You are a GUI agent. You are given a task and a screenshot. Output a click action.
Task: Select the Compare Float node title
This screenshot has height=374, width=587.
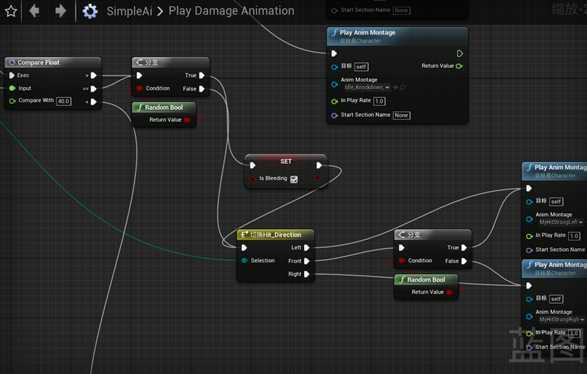[38, 63]
